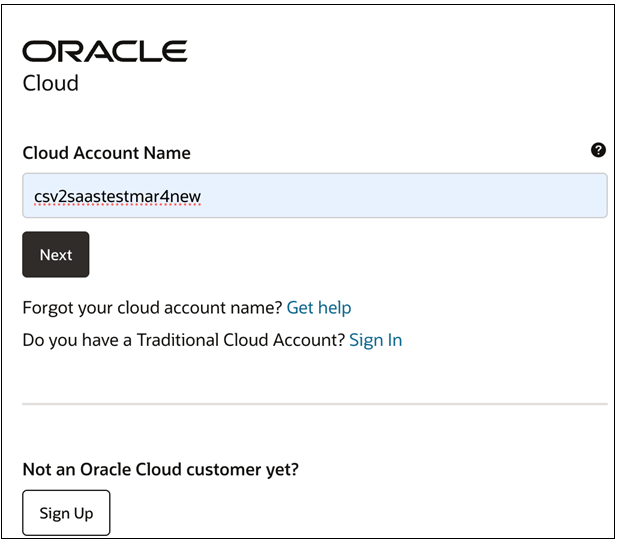Screen dimensions: 619x540
Task: Click the 'Not an Oracle Cloud customer yet?' heading
Action: (x=161, y=469)
